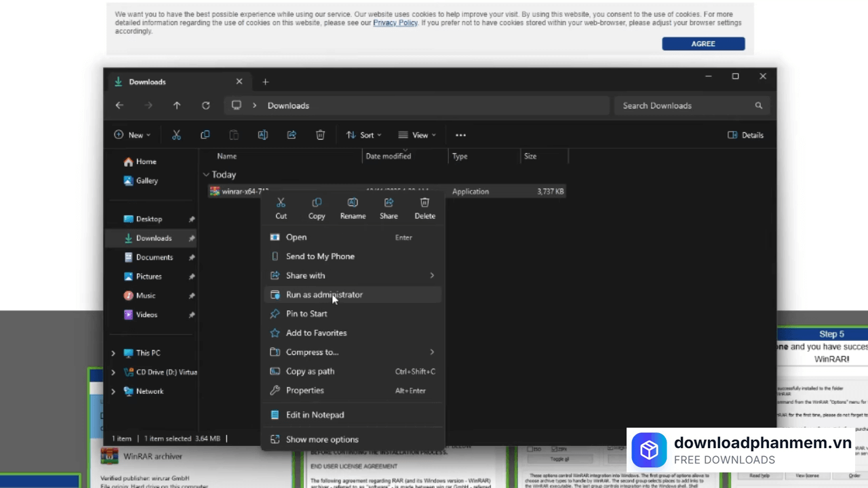This screenshot has height=488, width=868.
Task: Open the Privacy Policy link
Action: (395, 23)
